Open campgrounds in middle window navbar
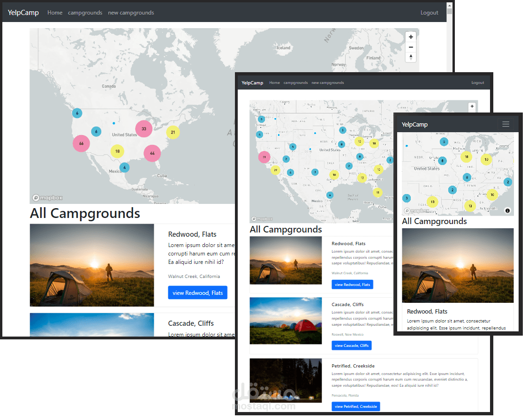 coord(296,82)
